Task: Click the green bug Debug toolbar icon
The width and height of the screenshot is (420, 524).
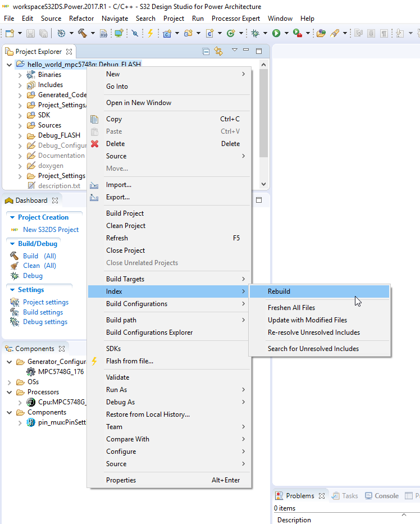Action: tap(255, 33)
